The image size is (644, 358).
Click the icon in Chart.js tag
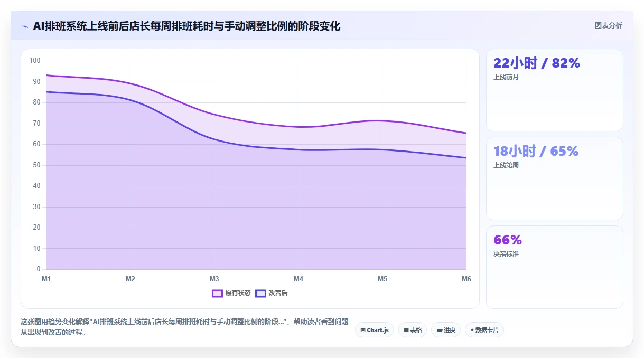click(x=363, y=331)
